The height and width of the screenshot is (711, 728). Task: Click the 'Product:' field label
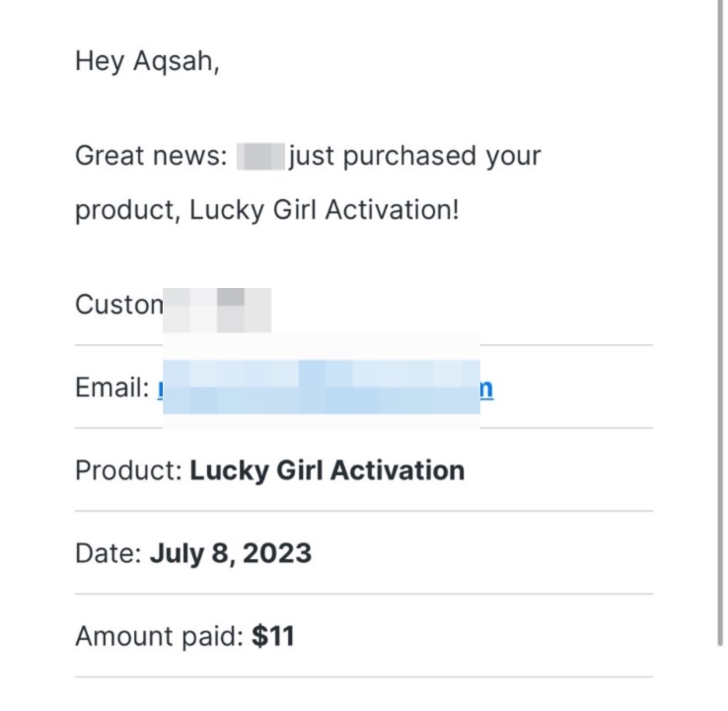pyautogui.click(x=128, y=470)
